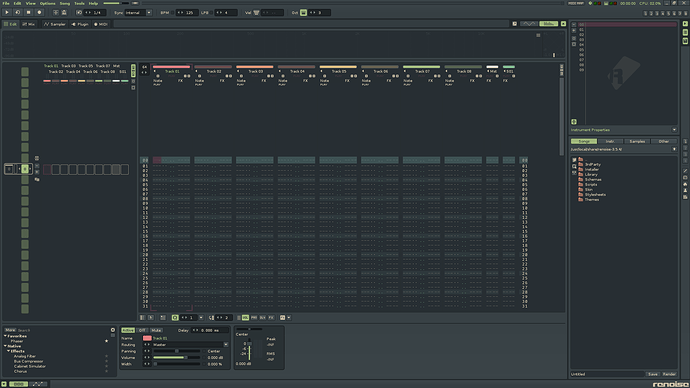
Task: Open the Sampler editor tab
Action: 55,24
